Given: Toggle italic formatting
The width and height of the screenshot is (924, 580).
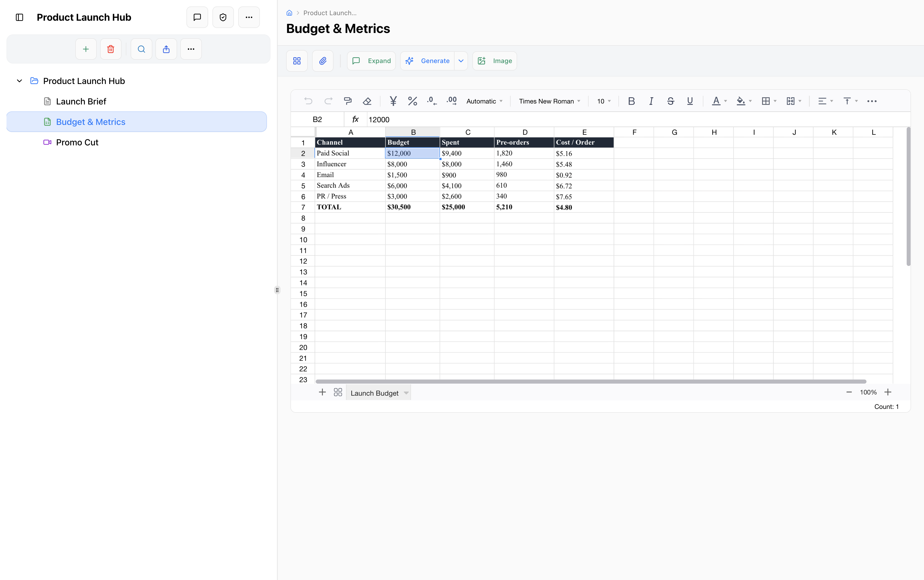Looking at the screenshot, I should [x=651, y=101].
